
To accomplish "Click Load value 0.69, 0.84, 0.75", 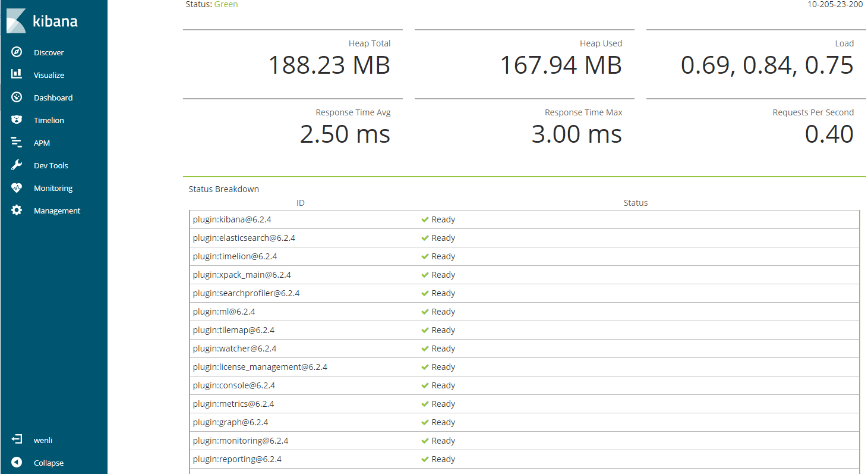I will (x=767, y=65).
